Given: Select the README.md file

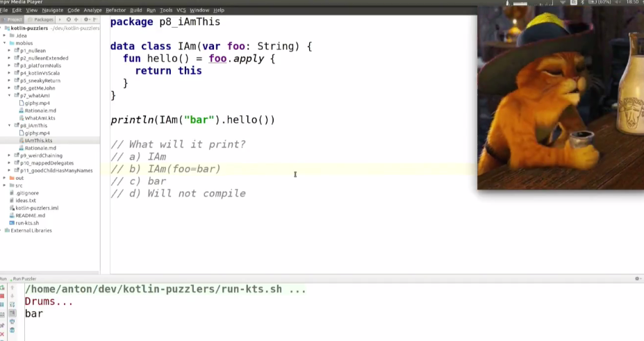Looking at the screenshot, I should [30, 215].
